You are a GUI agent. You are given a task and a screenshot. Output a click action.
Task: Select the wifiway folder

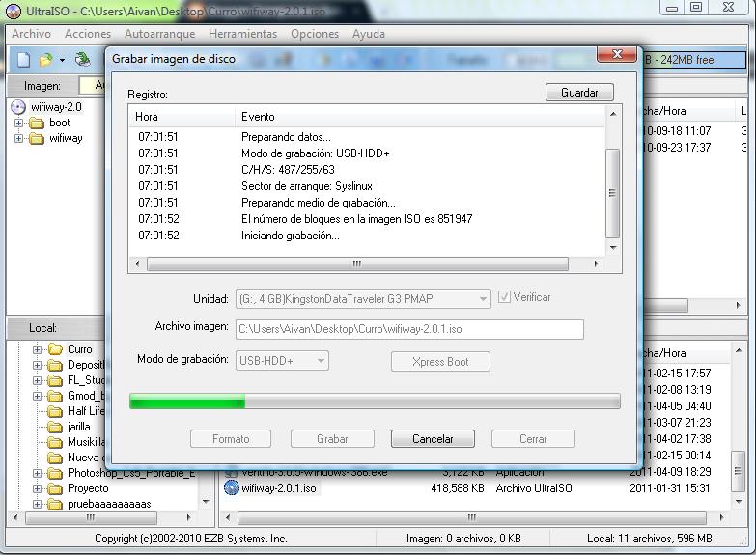point(66,138)
